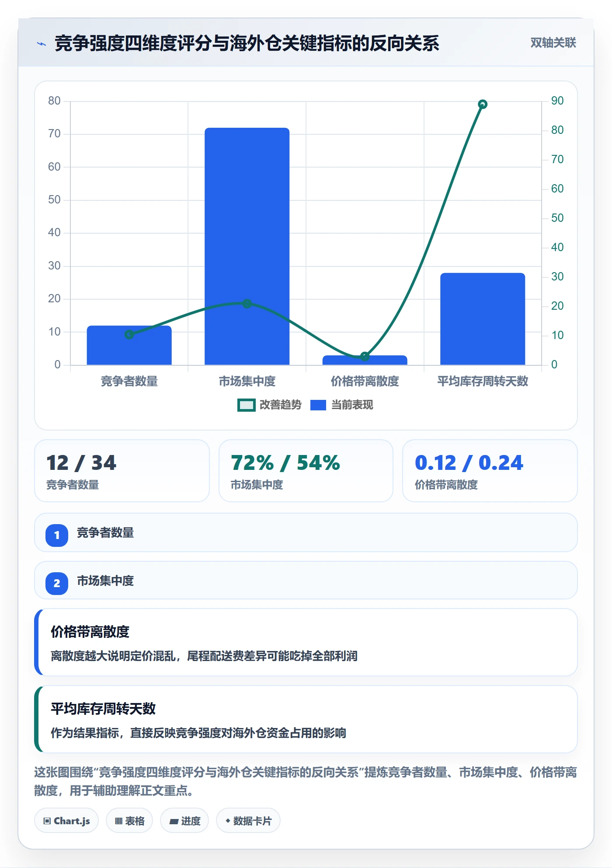The height and width of the screenshot is (868, 612).
Task: Click the 价格带离散度 description card
Action: 306,642
